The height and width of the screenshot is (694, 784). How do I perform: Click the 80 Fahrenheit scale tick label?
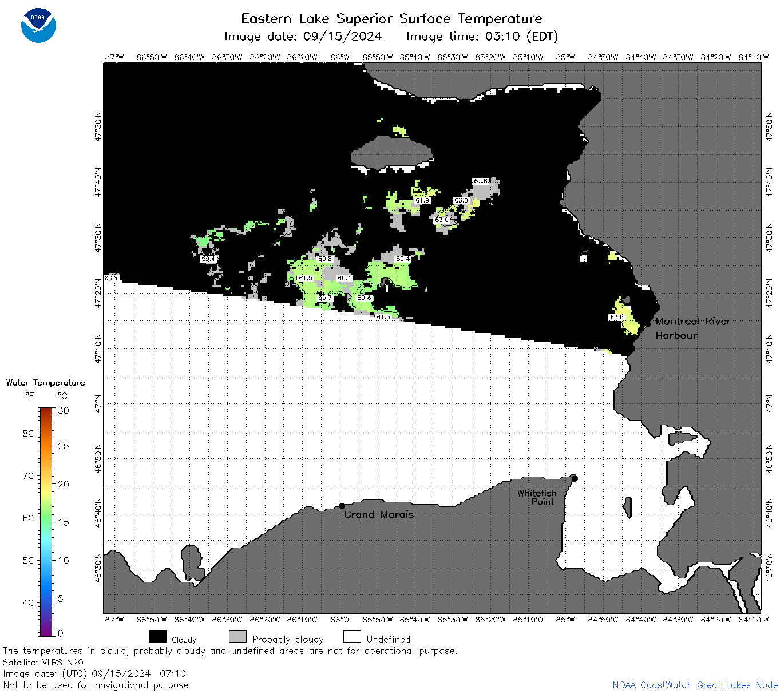click(x=28, y=433)
